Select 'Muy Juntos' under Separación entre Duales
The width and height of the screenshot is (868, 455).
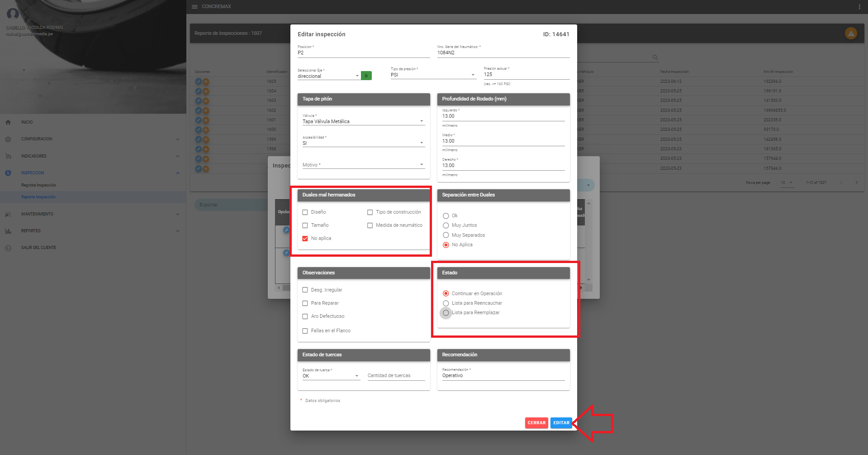coord(446,225)
